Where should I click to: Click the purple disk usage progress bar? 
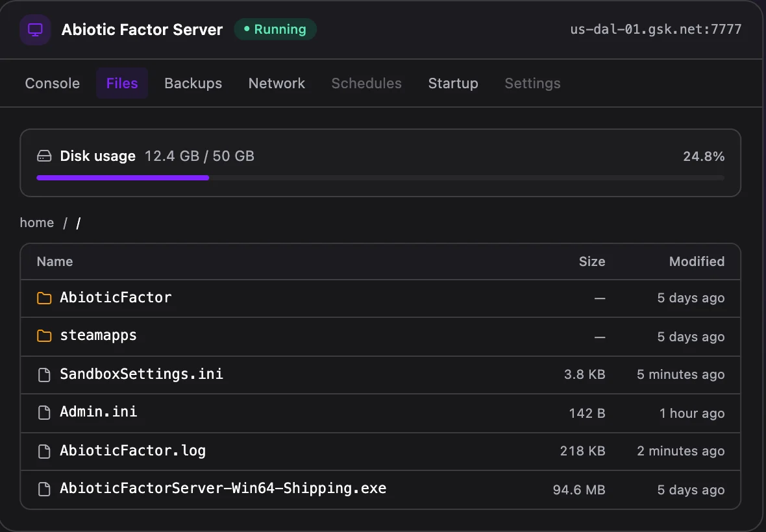(x=123, y=178)
